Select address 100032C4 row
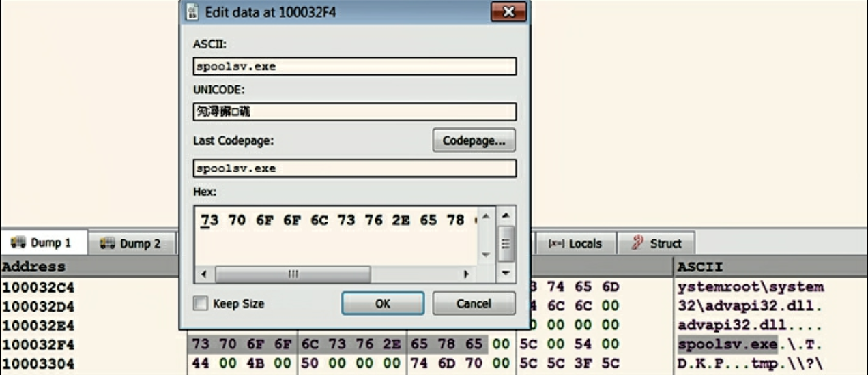The image size is (868, 375). (38, 286)
